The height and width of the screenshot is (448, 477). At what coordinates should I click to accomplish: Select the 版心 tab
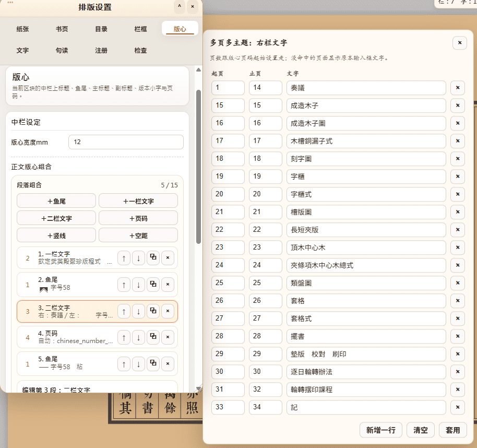pos(180,29)
